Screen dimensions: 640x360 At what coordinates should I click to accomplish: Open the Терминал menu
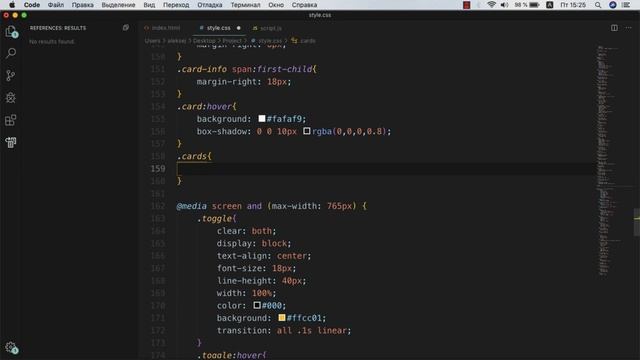pyautogui.click(x=245, y=5)
